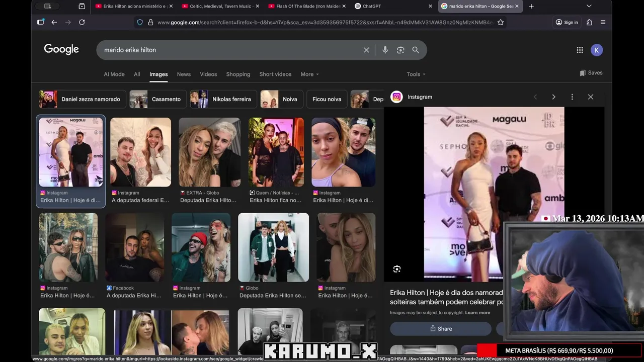Image resolution: width=644 pixels, height=362 pixels.
Task: Show previous image in preview panel
Action: [535, 97]
